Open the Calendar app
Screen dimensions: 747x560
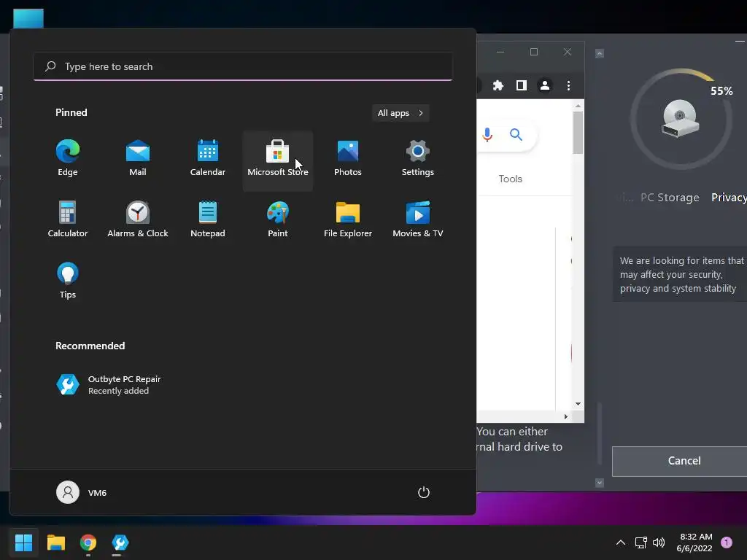click(208, 159)
